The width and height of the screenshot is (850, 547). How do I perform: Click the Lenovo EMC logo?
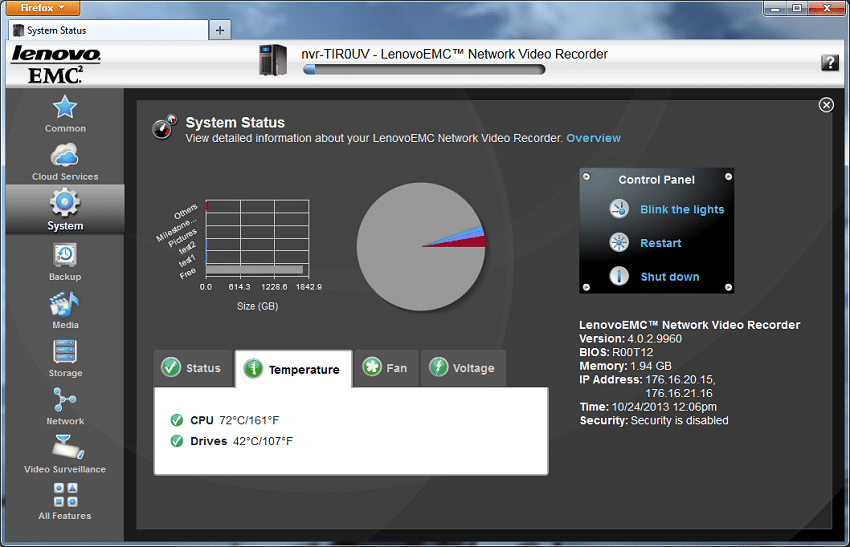pos(56,64)
